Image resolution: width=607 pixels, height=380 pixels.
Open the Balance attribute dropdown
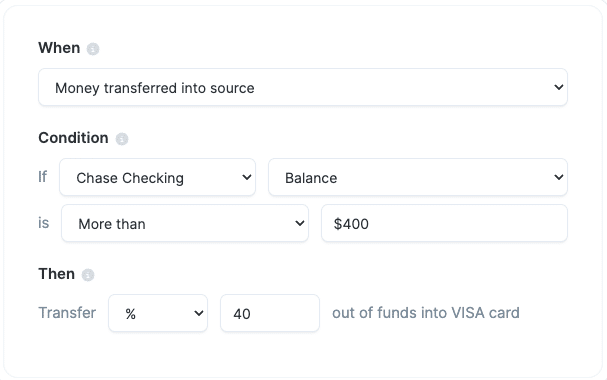coord(418,177)
